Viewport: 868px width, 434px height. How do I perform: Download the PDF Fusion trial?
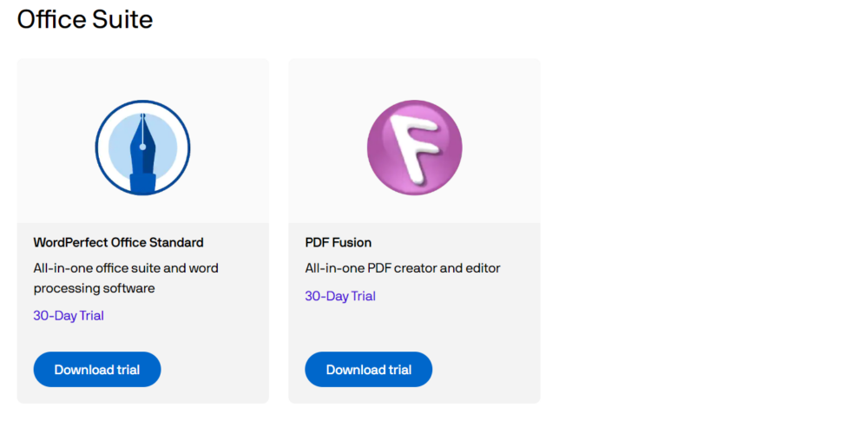[368, 369]
